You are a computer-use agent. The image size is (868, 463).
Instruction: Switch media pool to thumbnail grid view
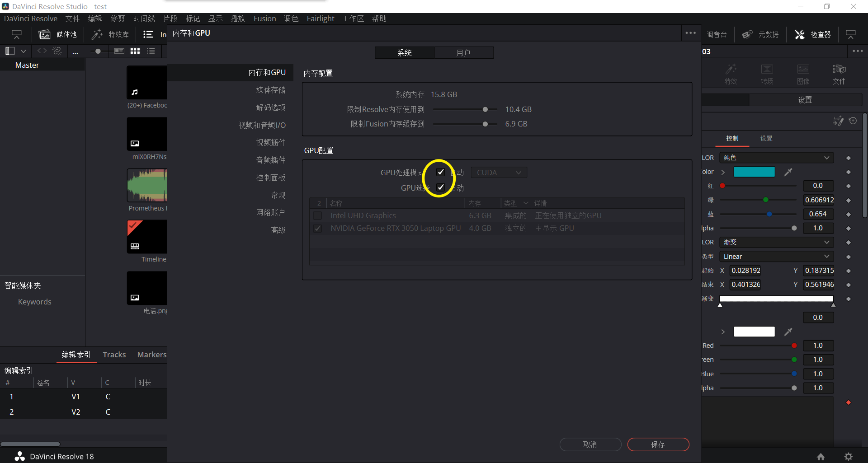tap(135, 51)
